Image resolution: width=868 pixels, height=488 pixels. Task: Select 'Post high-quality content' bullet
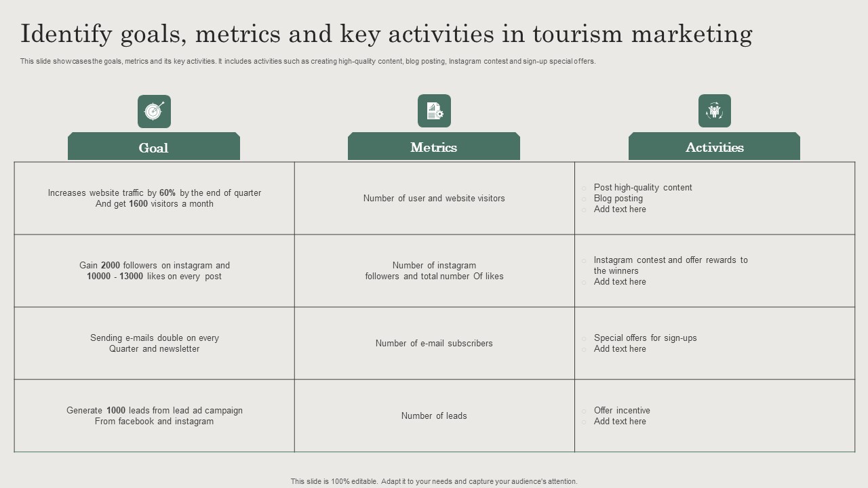[643, 188]
